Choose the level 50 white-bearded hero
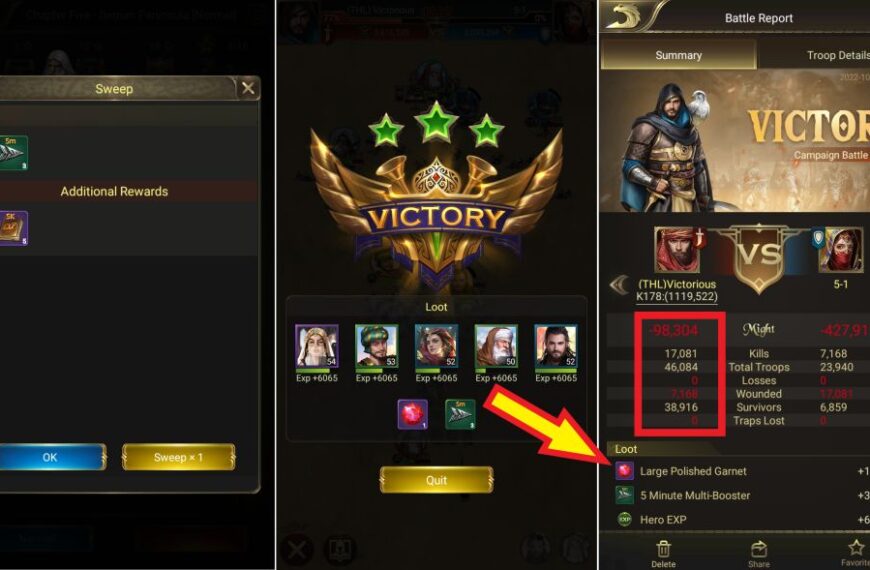The width and height of the screenshot is (870, 570). (x=496, y=346)
